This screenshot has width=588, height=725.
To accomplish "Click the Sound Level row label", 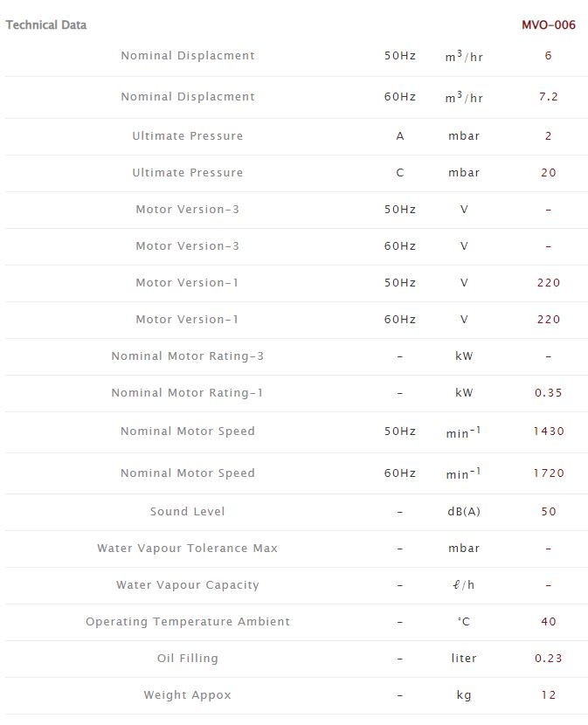I will coord(188,511).
